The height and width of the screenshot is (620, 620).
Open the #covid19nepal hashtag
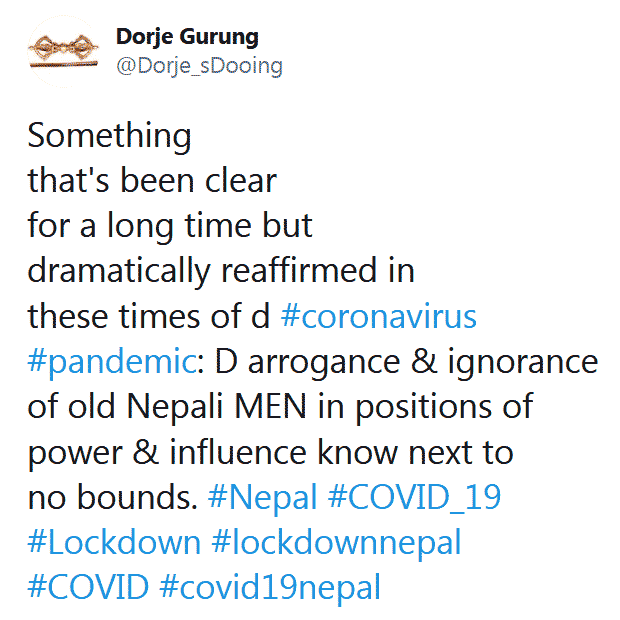tap(270, 588)
